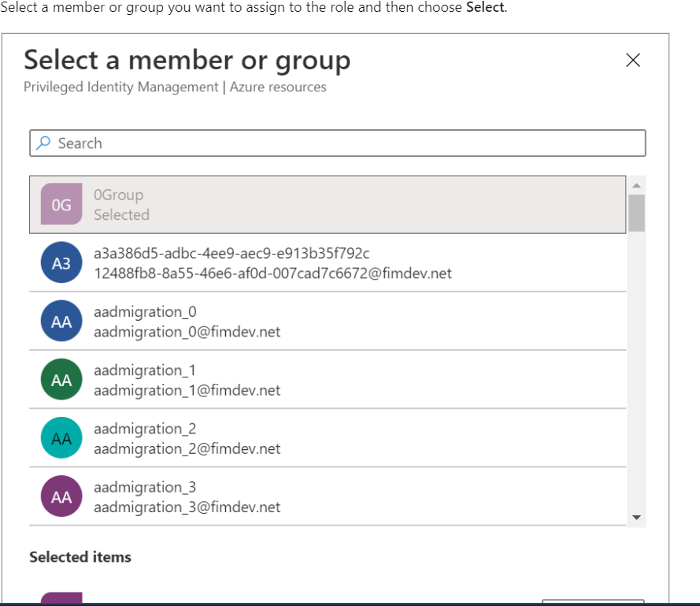Screen dimensions: 700x606
Task: Click the teal AA avatar for aadmigration_2
Action: [61, 437]
